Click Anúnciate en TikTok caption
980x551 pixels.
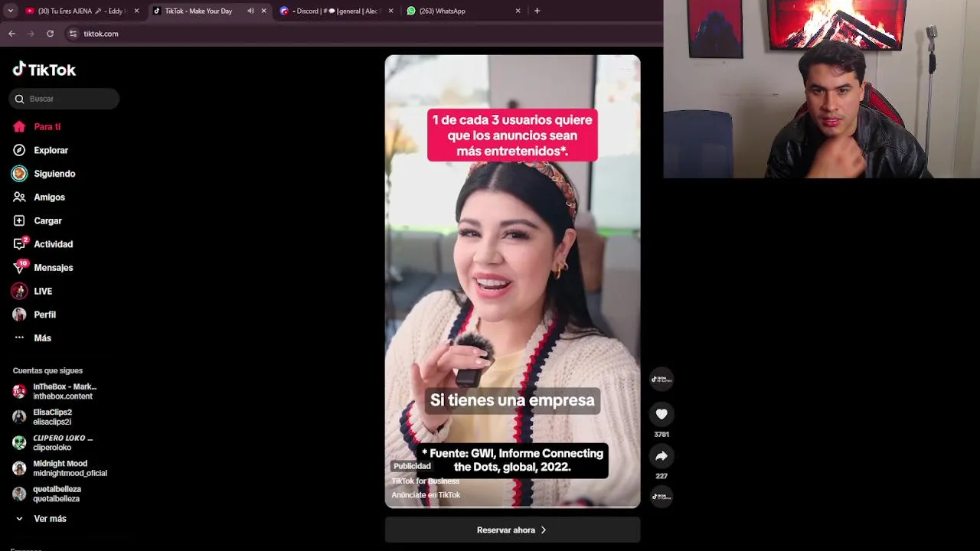tap(426, 495)
